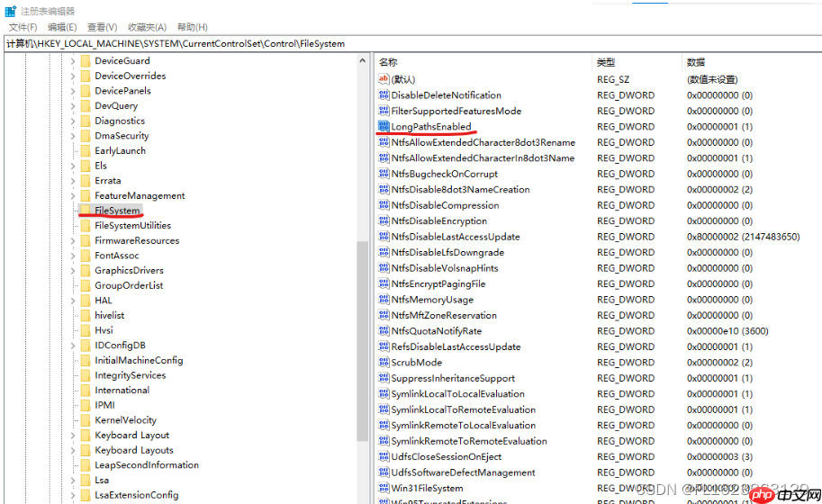The image size is (822, 504).
Task: Click the NtfsBugcheckOnCorrupt value icon
Action: point(384,174)
